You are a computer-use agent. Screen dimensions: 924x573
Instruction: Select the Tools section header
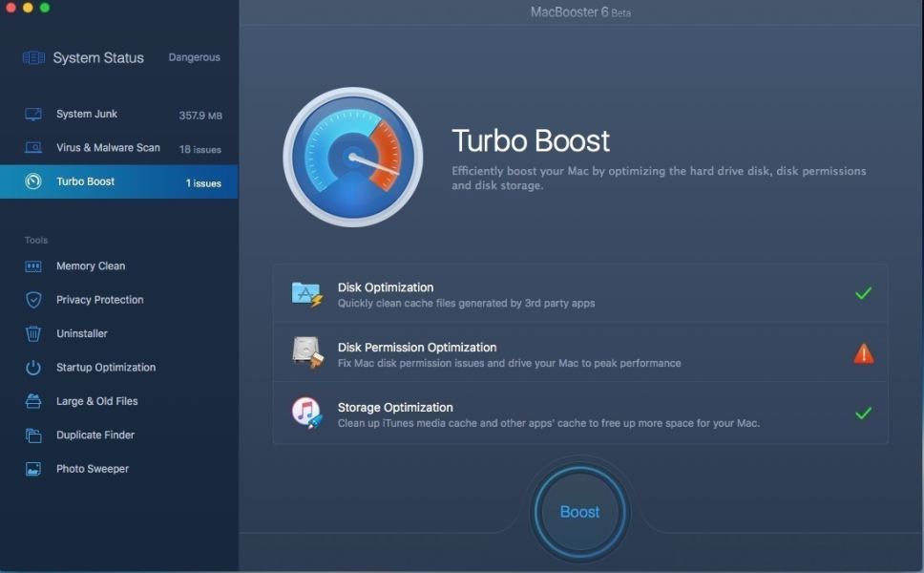click(x=35, y=240)
